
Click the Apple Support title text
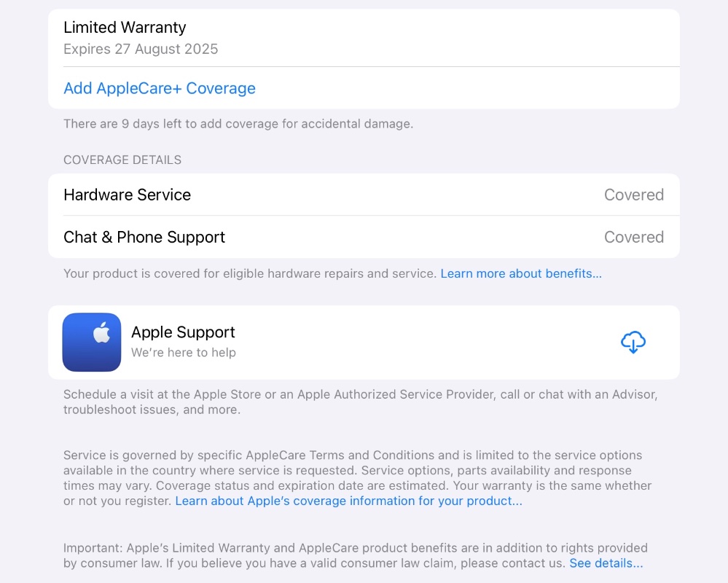(x=183, y=332)
